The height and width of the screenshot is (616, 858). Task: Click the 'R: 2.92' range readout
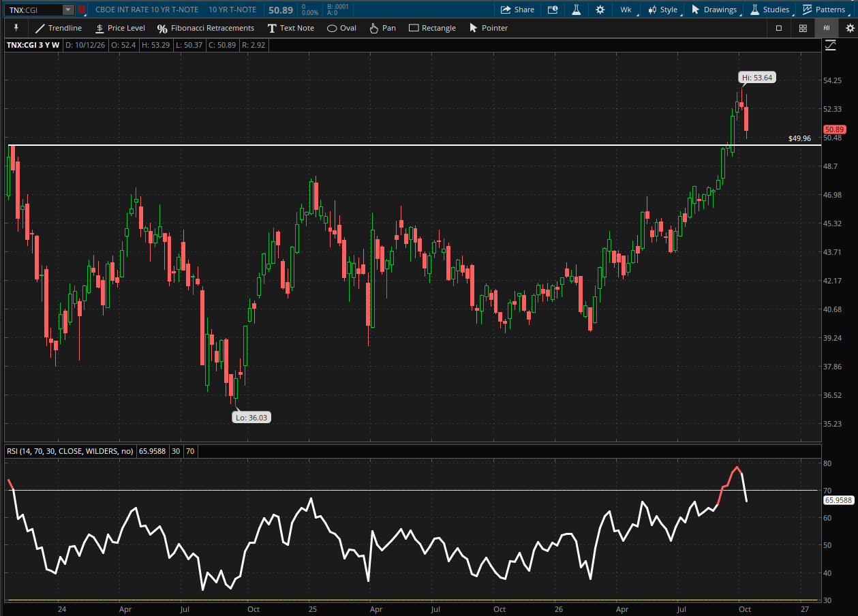click(253, 46)
